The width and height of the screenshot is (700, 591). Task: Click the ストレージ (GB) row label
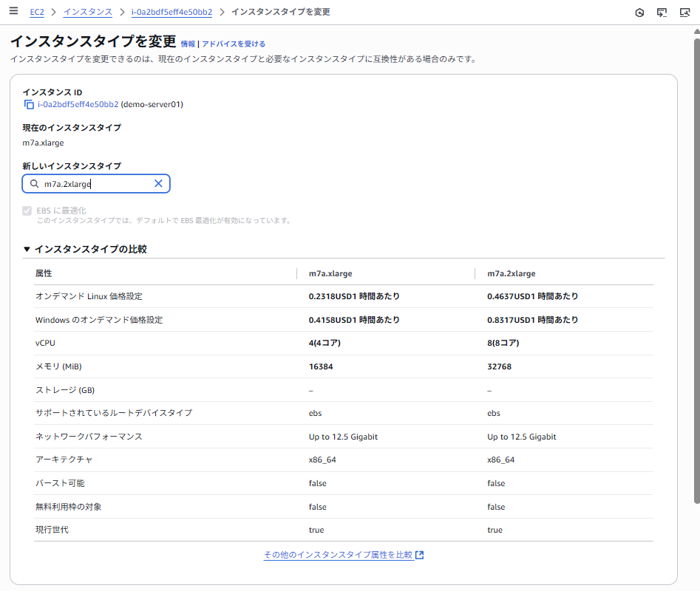coord(65,390)
